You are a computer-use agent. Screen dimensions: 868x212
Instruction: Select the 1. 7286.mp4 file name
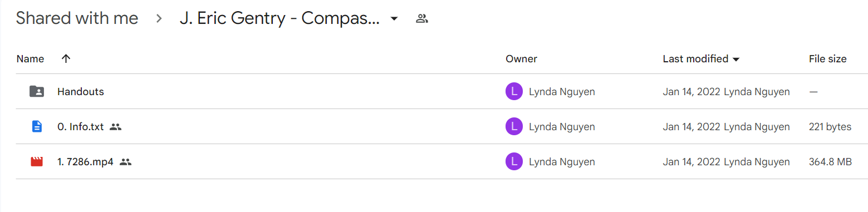pos(85,162)
